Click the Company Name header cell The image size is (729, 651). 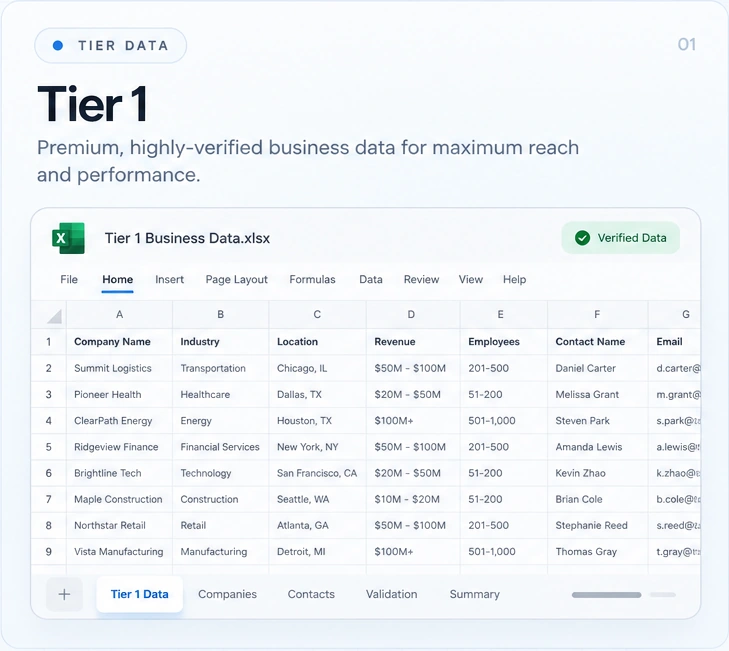pyautogui.click(x=119, y=342)
